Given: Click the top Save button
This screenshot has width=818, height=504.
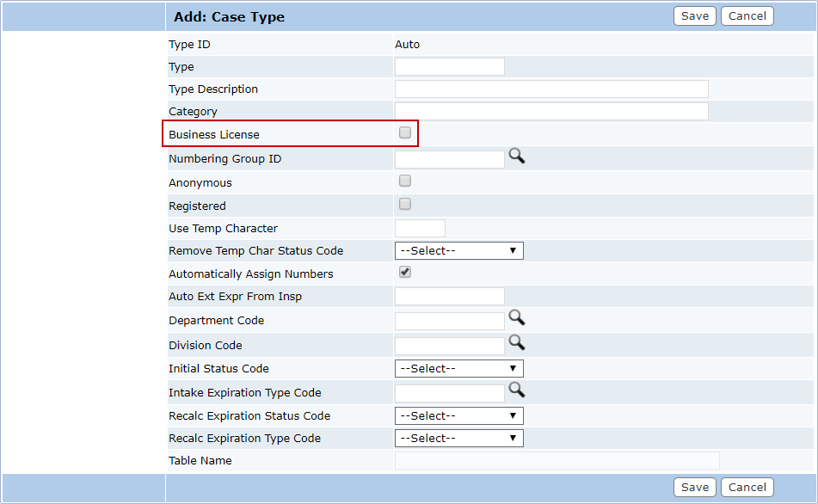Looking at the screenshot, I should (x=694, y=16).
